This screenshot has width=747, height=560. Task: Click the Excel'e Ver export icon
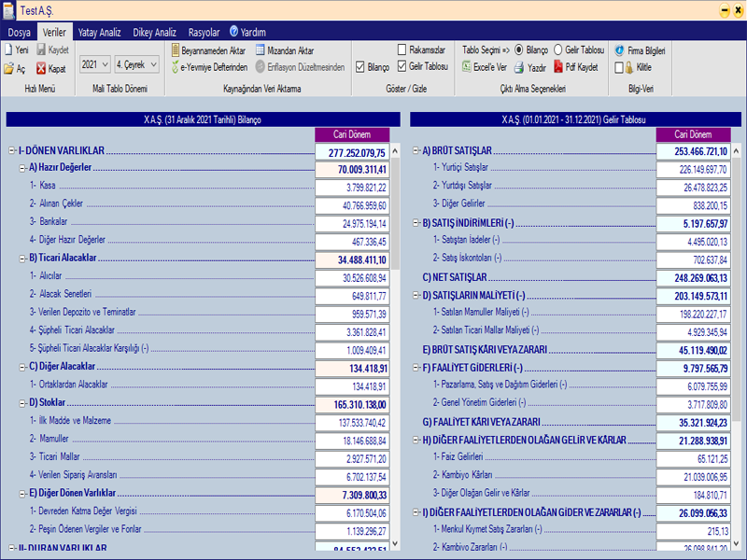[466, 67]
